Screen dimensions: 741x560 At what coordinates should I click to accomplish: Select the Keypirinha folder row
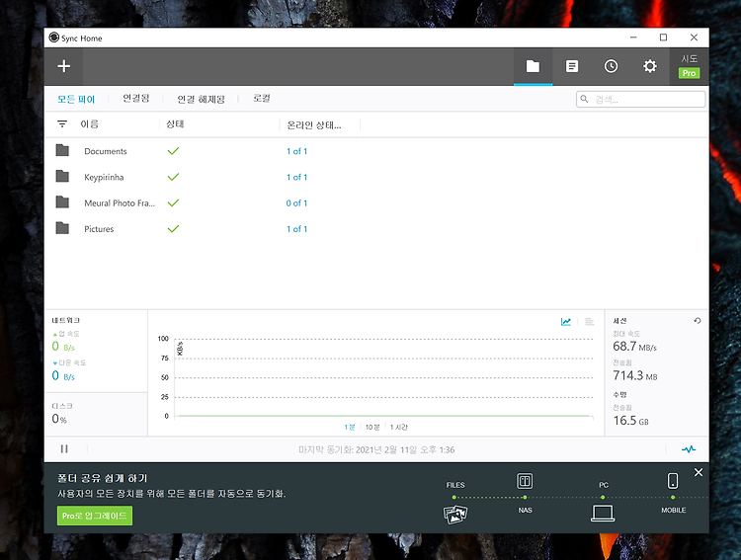click(376, 177)
